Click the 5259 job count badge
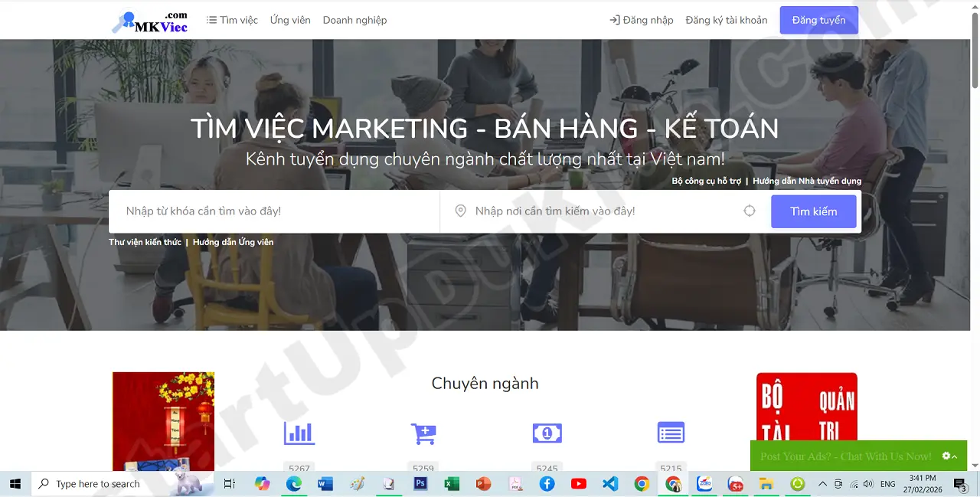This screenshot has height=497, width=980. [423, 468]
